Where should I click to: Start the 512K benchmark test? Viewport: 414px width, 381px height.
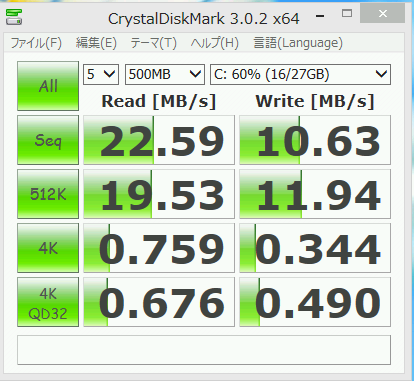click(48, 194)
